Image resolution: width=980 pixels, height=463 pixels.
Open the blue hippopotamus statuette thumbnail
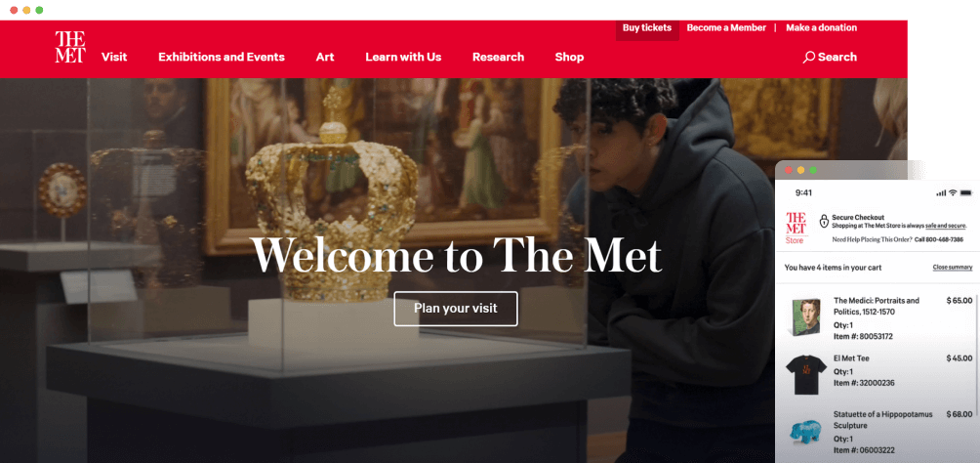[805, 431]
